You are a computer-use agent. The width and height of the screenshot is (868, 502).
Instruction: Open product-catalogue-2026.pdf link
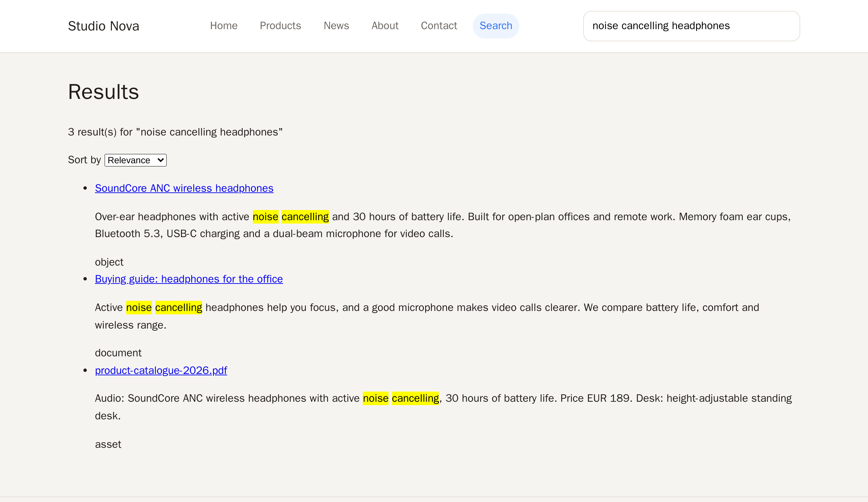pos(161,371)
